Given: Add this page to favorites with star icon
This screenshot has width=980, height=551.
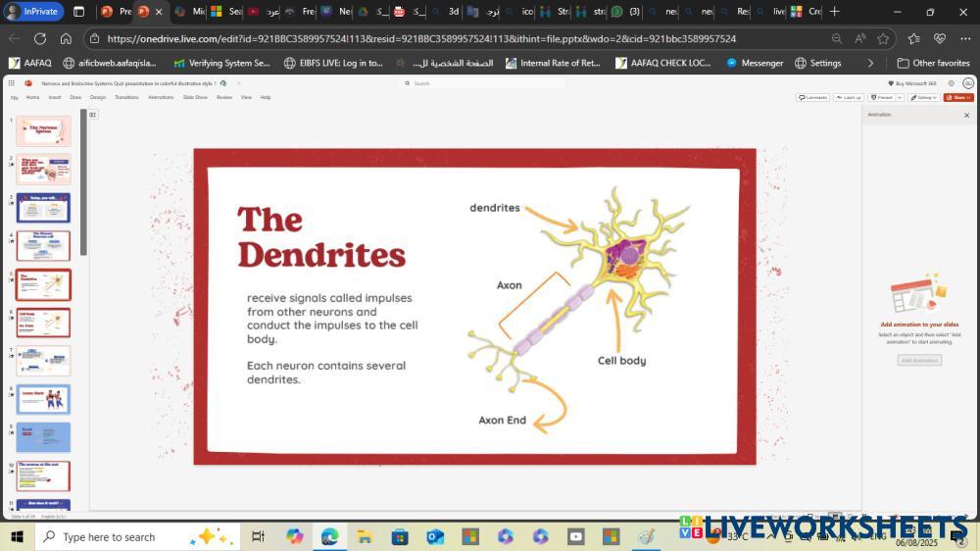Looking at the screenshot, I should (883, 38).
